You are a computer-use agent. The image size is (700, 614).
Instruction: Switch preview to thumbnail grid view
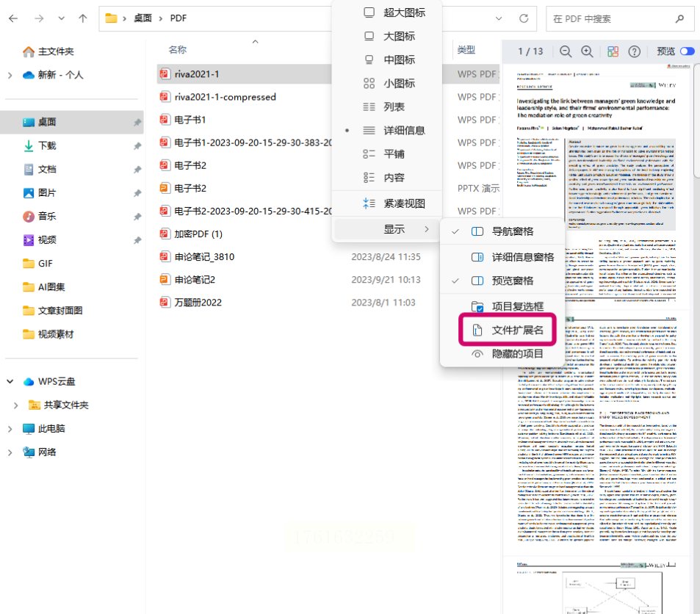pyautogui.click(x=613, y=52)
